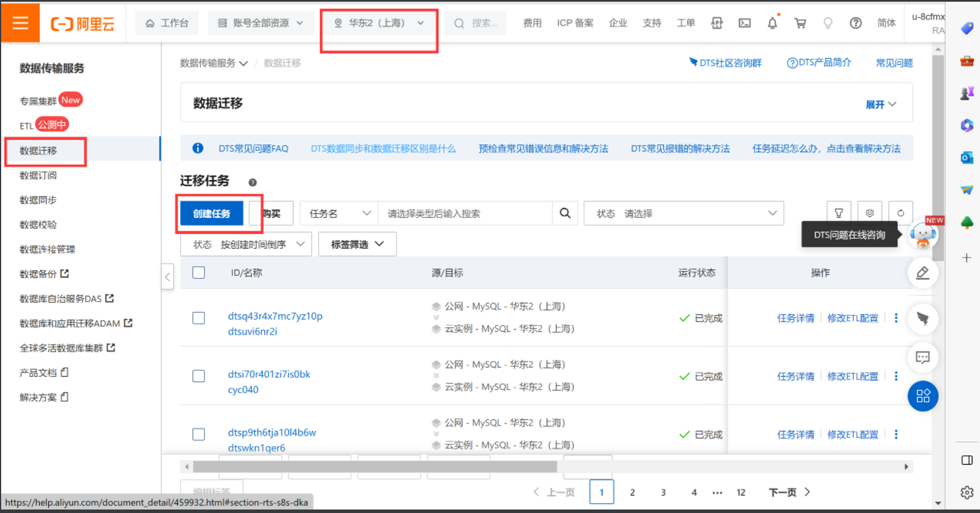Open 任务详情 for task dtsq43r4x7mc7yz10p
980x513 pixels.
point(795,318)
